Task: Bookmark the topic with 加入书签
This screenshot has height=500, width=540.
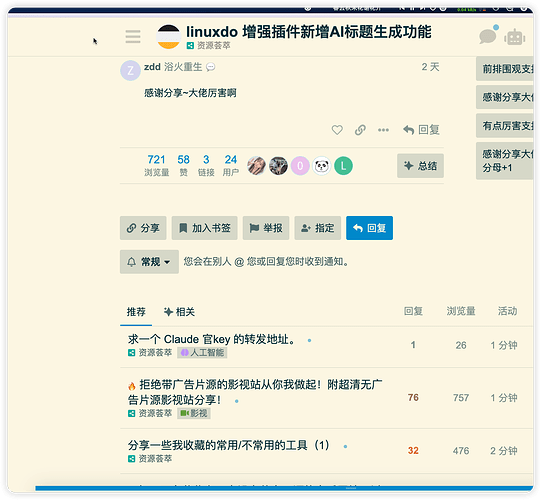Action: point(205,228)
